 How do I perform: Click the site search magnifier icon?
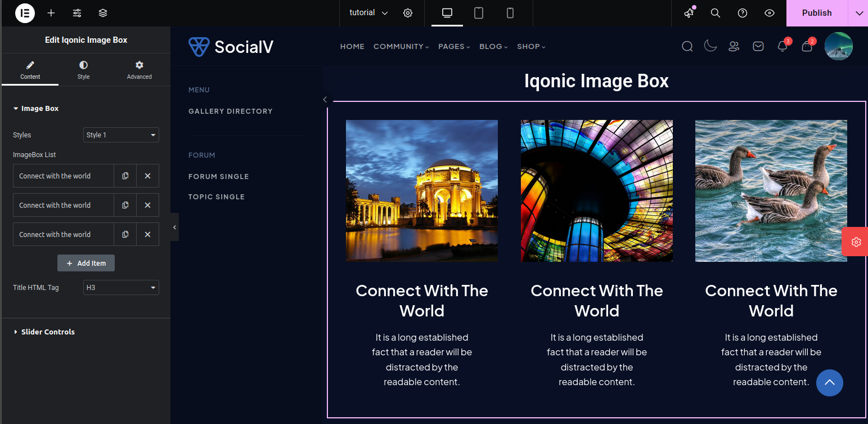tap(687, 46)
